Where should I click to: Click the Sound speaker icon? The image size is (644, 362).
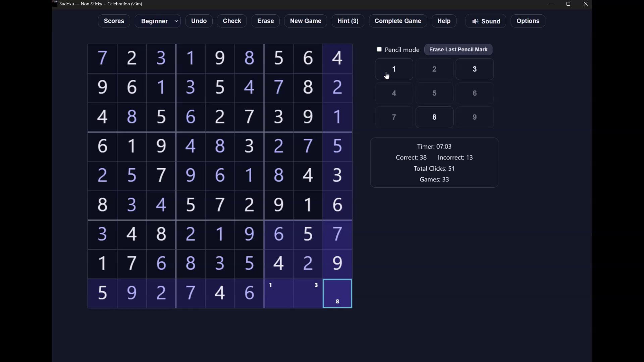pos(476,21)
